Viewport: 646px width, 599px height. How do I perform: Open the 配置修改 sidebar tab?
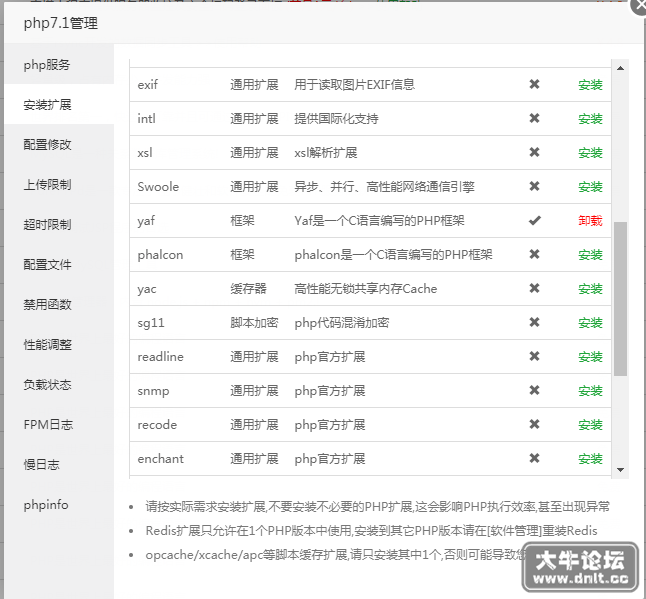(x=59, y=145)
